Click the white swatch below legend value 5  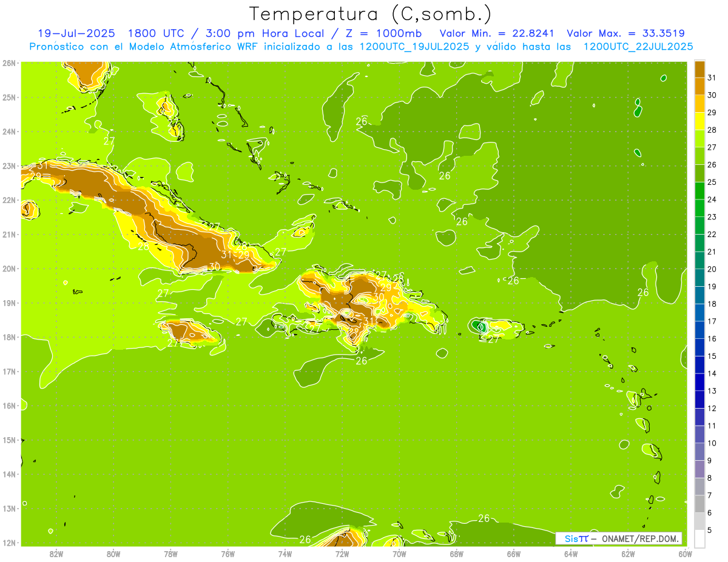click(x=699, y=538)
